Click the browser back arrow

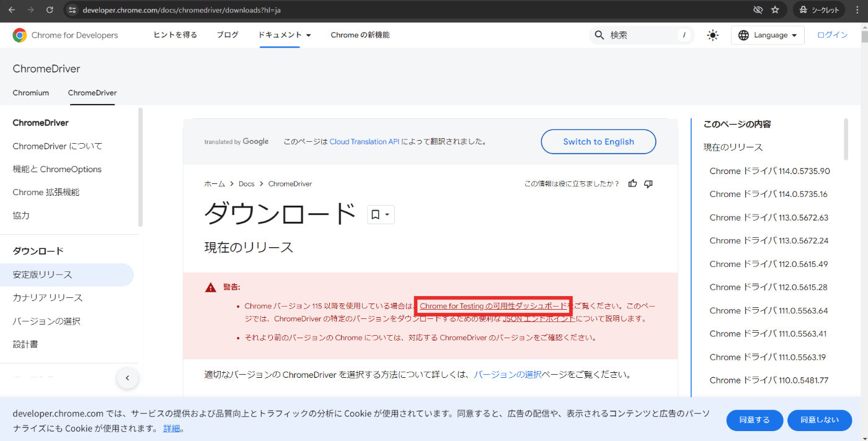click(11, 10)
